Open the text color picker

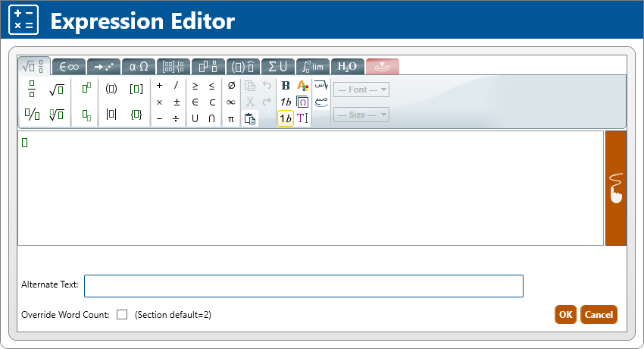302,86
